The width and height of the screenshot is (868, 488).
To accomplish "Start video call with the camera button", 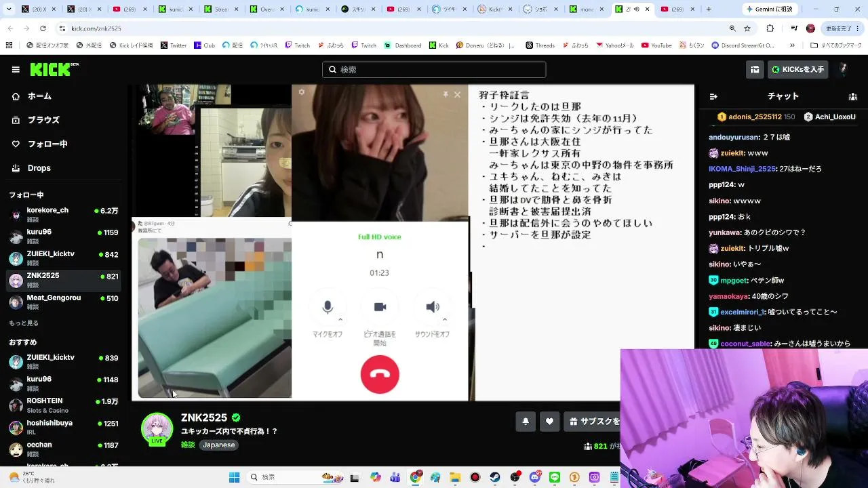I will (380, 308).
